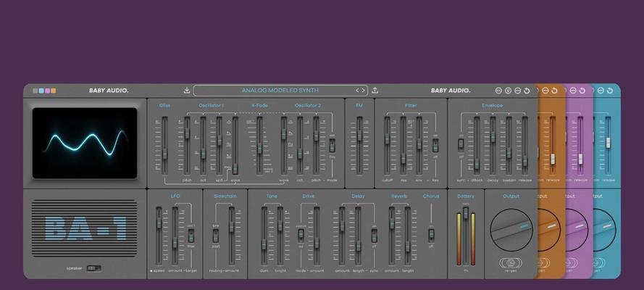Click the Tone dark slider handle

[264, 244]
